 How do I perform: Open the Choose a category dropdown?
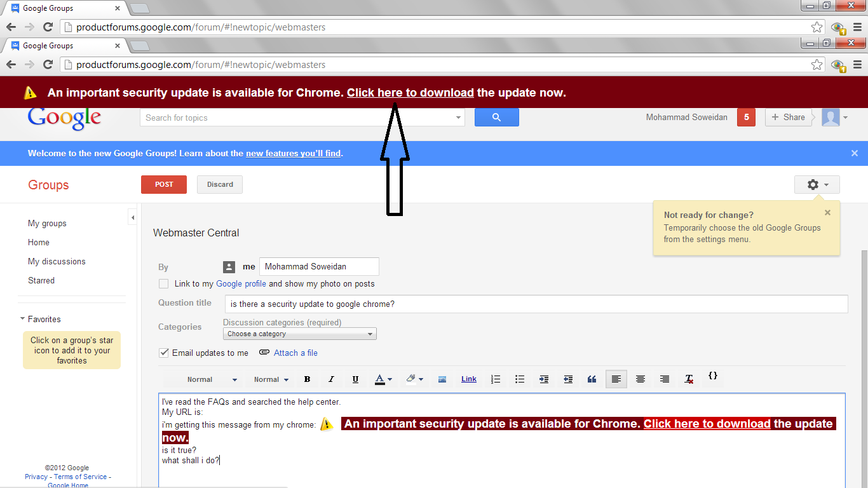click(x=300, y=334)
